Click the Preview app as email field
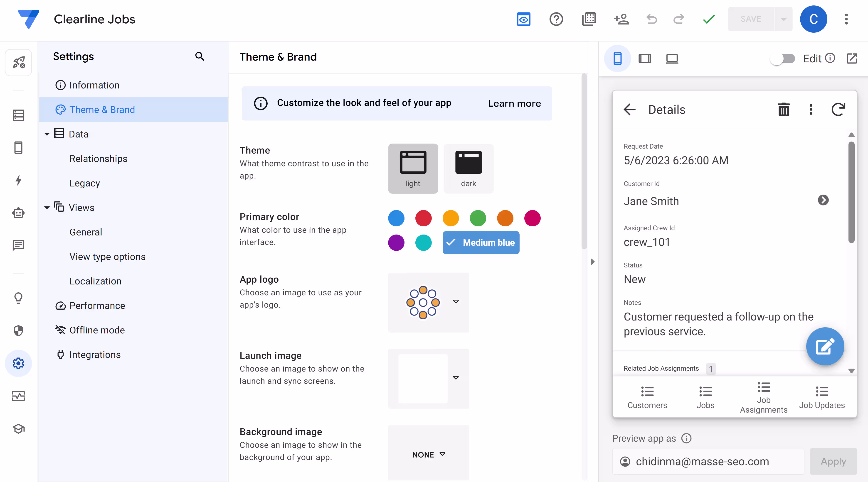 (708, 461)
